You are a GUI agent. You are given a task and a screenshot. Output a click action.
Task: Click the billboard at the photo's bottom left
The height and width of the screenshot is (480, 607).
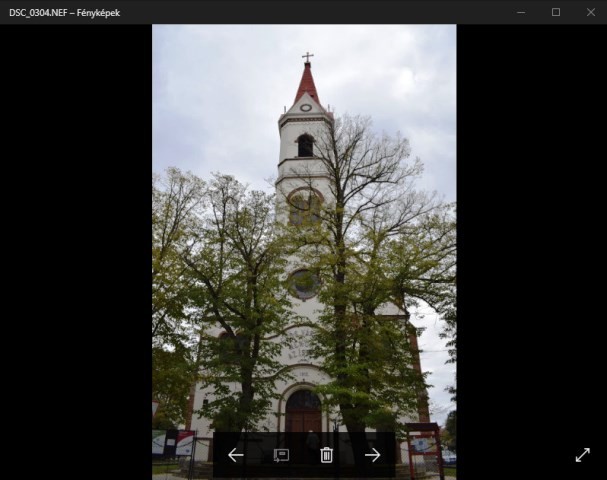(x=173, y=443)
